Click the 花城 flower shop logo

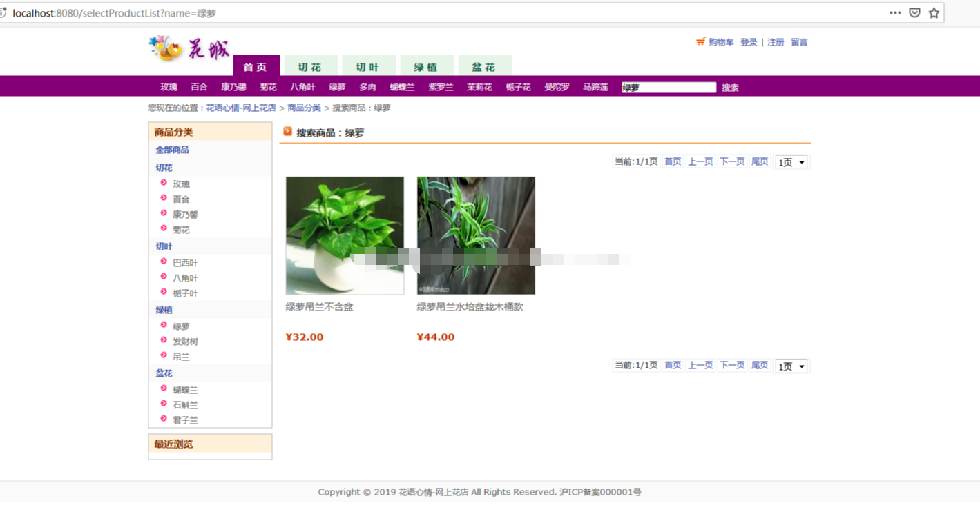pyautogui.click(x=189, y=48)
